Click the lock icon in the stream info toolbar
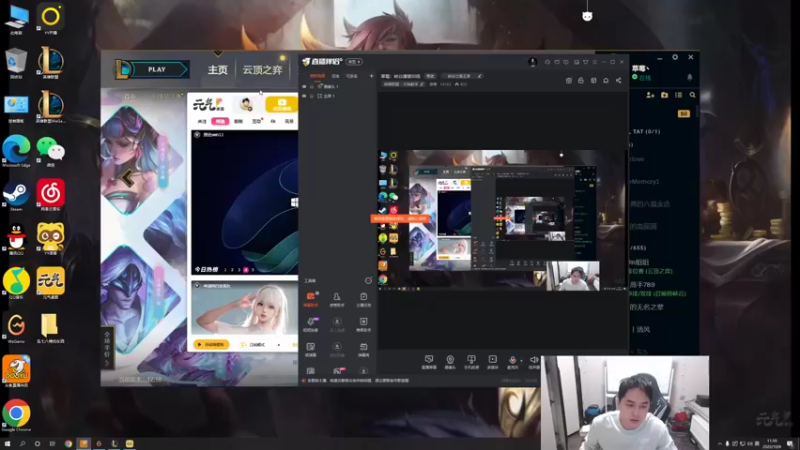 581,80
